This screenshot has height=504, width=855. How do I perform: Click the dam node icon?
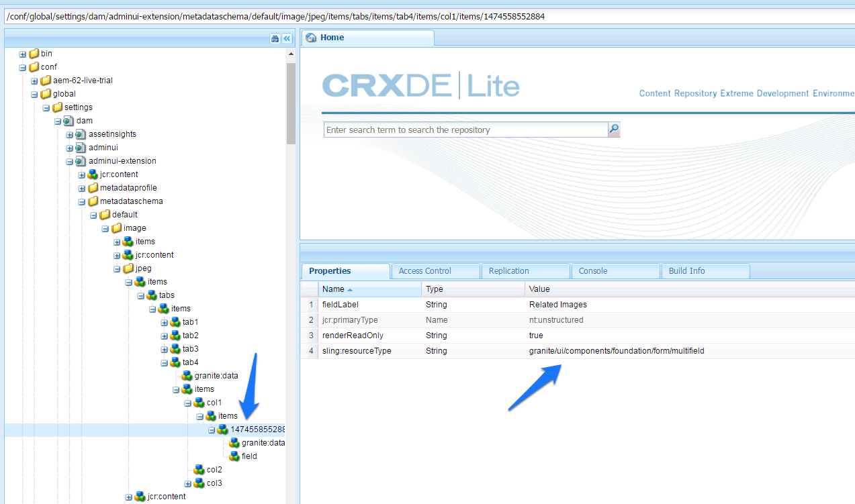click(x=69, y=121)
